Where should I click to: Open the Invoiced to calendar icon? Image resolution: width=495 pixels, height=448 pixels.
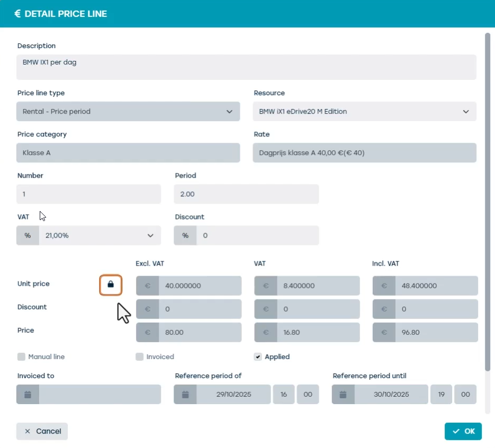coord(28,395)
